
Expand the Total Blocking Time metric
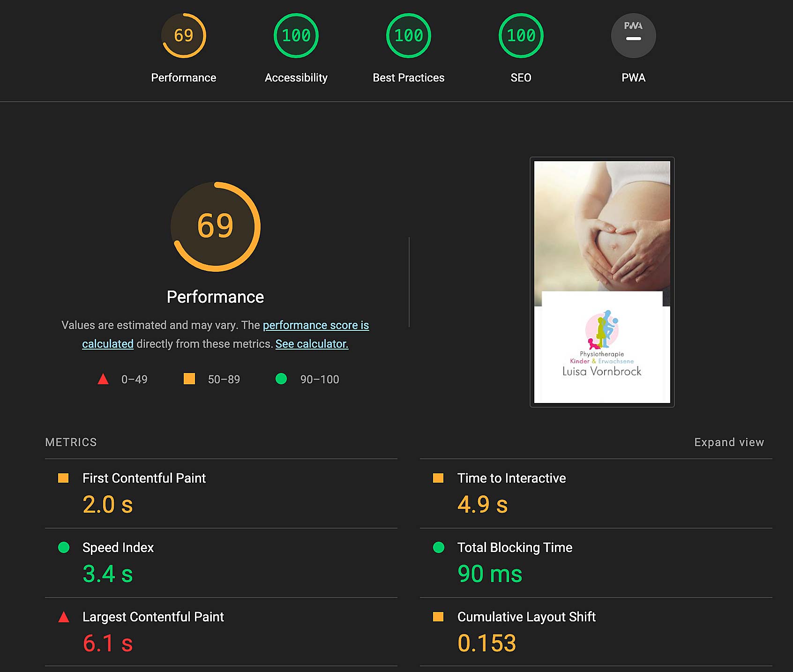tap(515, 547)
